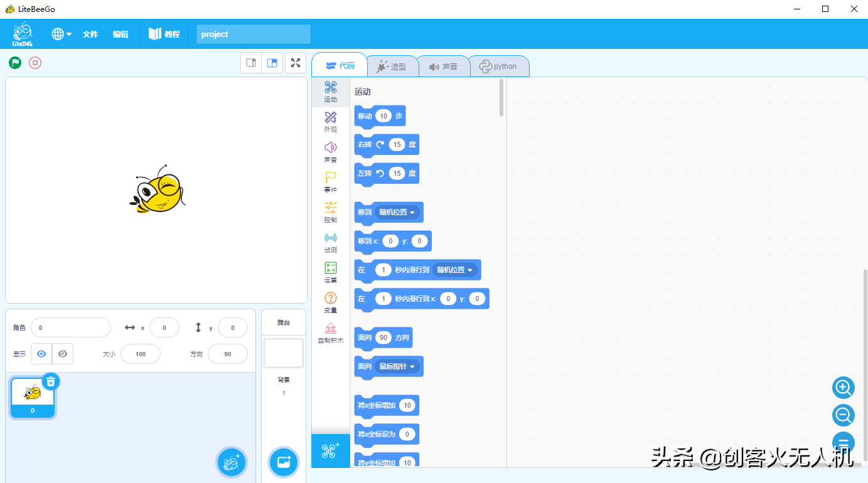Switch to large stage layout
Viewport: 868px width, 483px height.
tap(272, 63)
